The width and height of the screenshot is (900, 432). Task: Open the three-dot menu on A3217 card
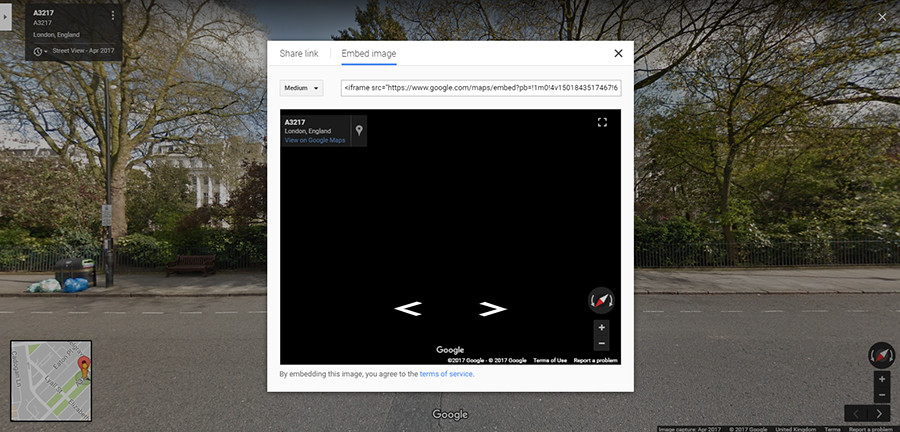click(x=112, y=15)
